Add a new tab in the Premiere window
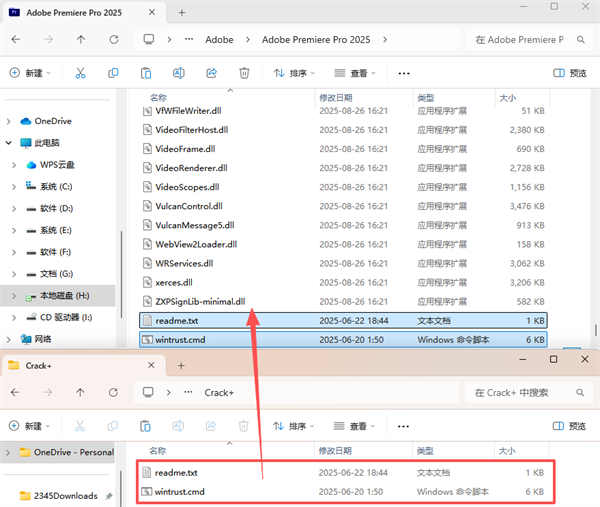This screenshot has width=600, height=507. tap(182, 13)
